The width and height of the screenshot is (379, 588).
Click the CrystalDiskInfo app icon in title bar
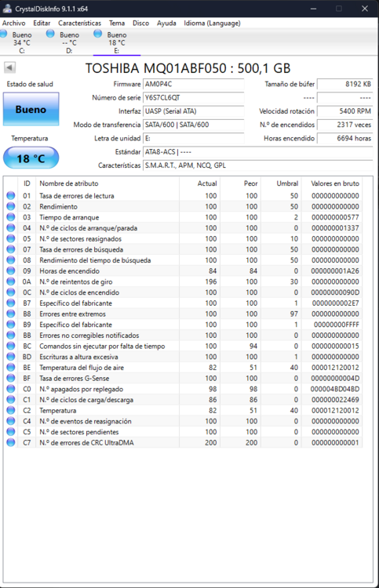(x=7, y=9)
